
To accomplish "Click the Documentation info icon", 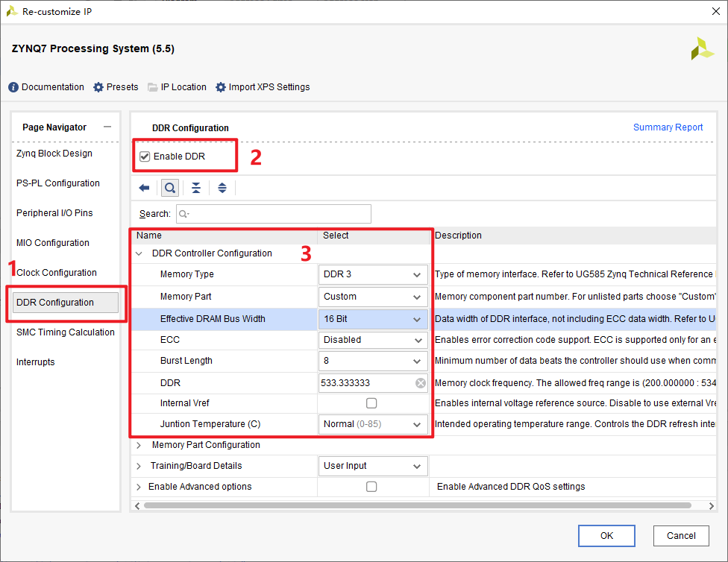I will (x=13, y=87).
